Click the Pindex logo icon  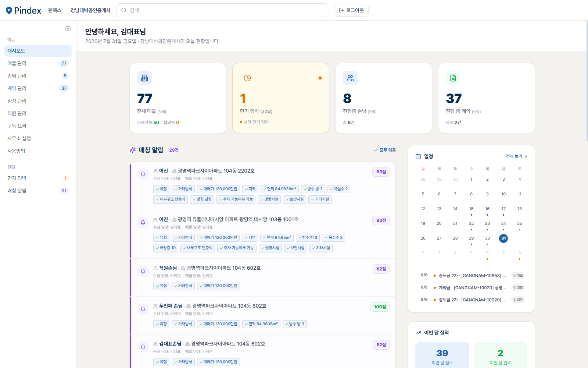9,10
